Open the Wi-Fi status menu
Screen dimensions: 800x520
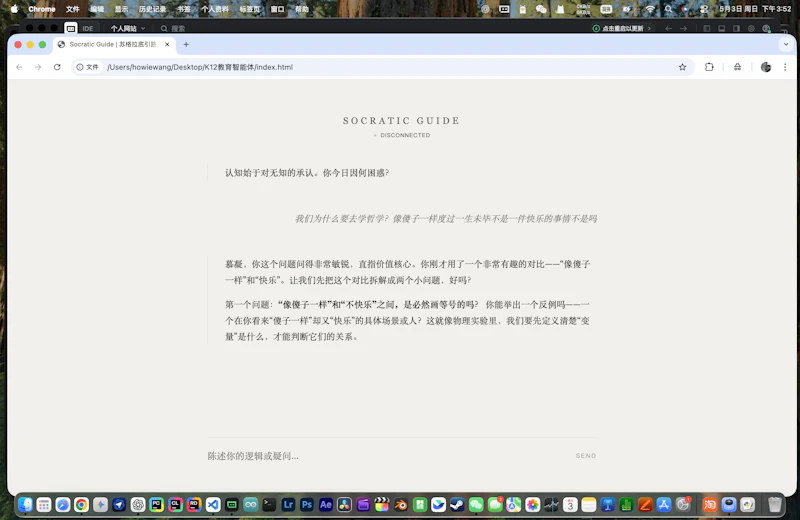pyautogui.click(x=649, y=9)
